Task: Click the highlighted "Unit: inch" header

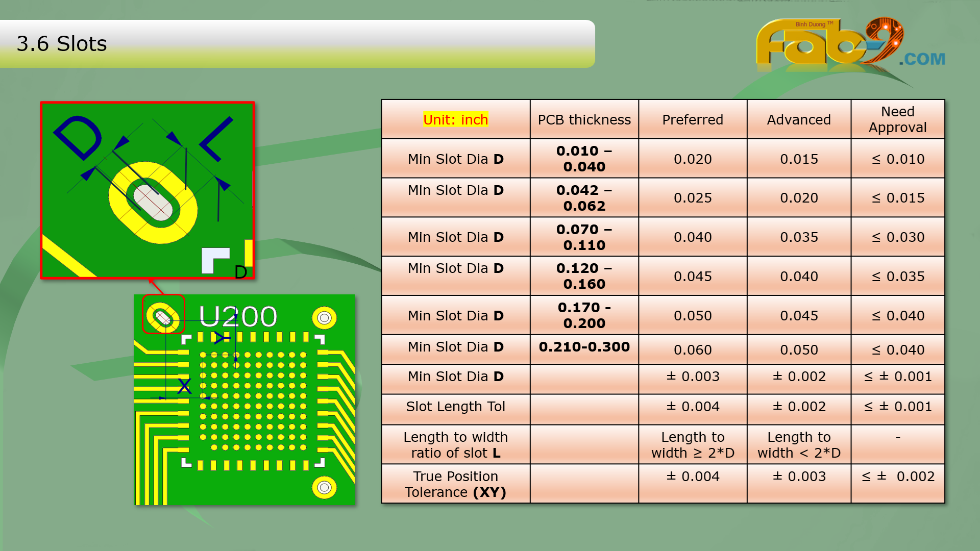Action: tap(455, 119)
